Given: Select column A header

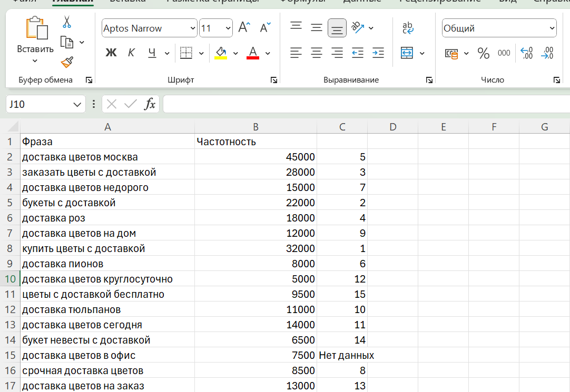Looking at the screenshot, I should 107,127.
